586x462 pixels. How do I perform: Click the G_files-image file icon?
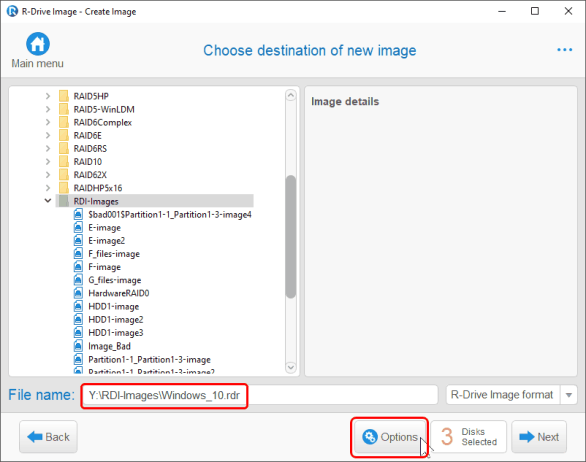click(78, 280)
